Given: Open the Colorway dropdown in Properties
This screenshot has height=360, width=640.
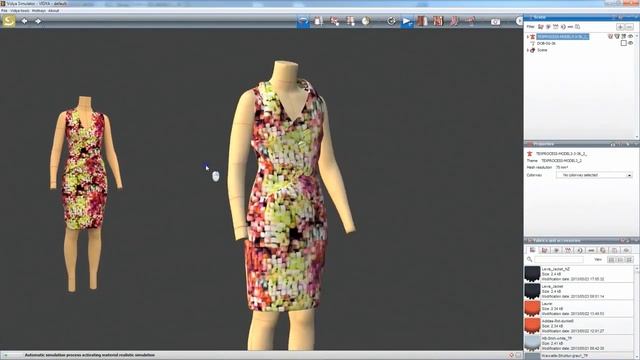Looking at the screenshot, I should (x=594, y=175).
